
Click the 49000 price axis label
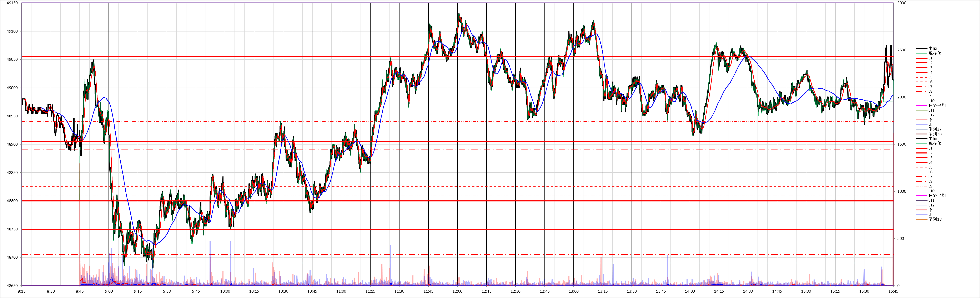pos(12,88)
